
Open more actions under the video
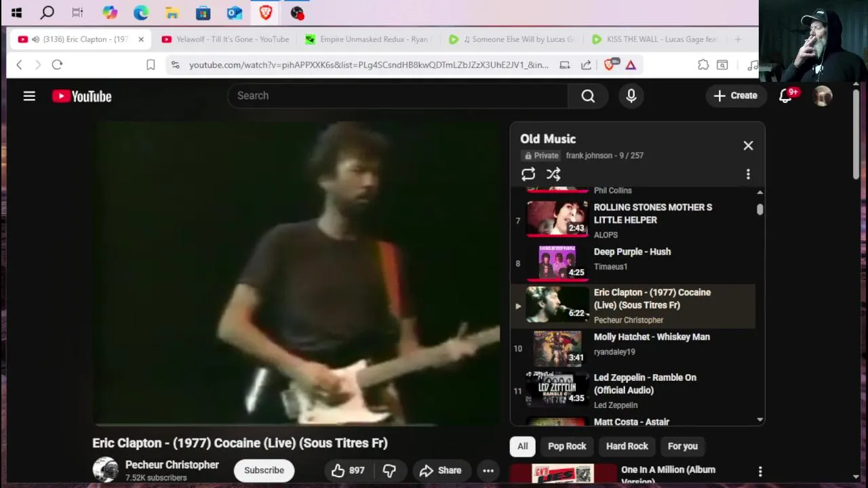[x=488, y=470]
